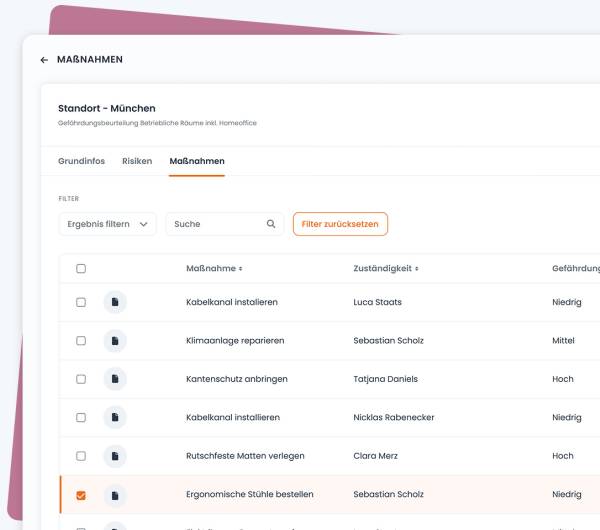This screenshot has height=530, width=600.
Task: Click Rutschfeste Matten verlegen text
Action: 245,456
